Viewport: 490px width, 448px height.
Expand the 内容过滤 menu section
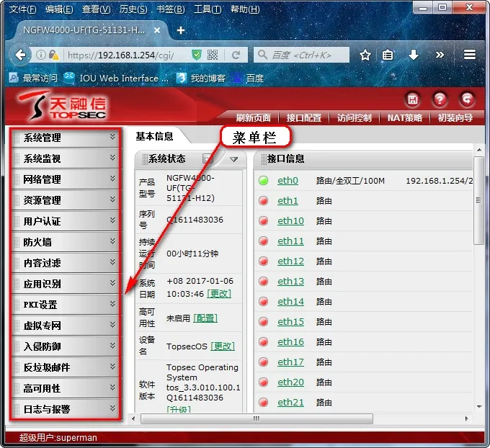point(66,263)
